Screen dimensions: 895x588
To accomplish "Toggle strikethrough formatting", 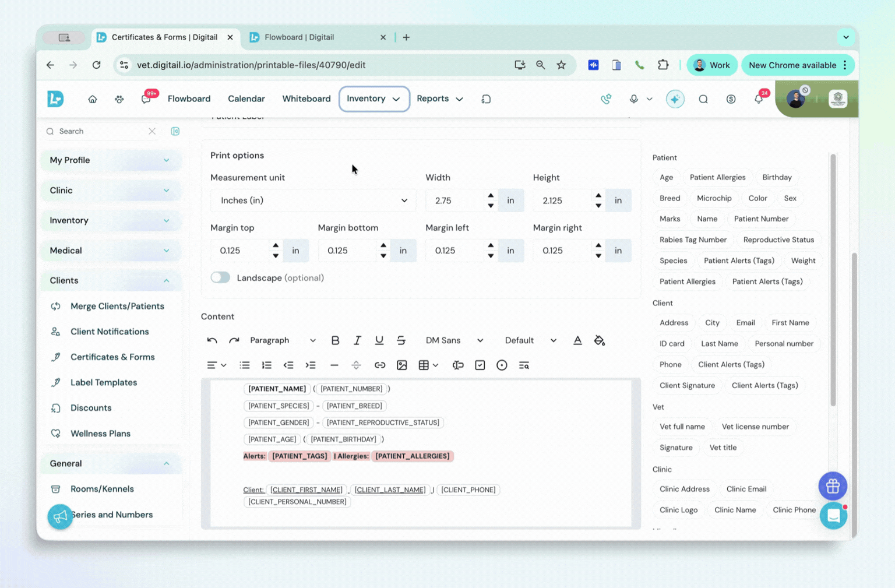I will click(x=401, y=340).
